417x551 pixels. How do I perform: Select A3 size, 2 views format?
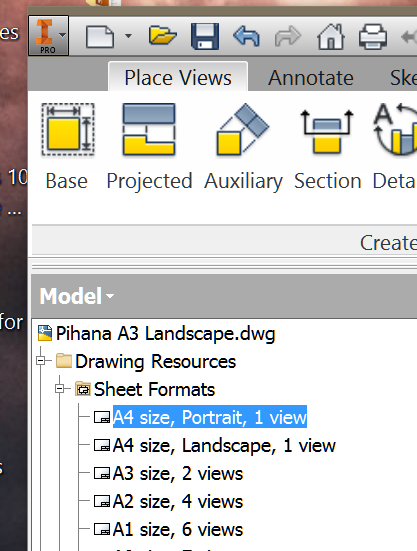pyautogui.click(x=178, y=474)
